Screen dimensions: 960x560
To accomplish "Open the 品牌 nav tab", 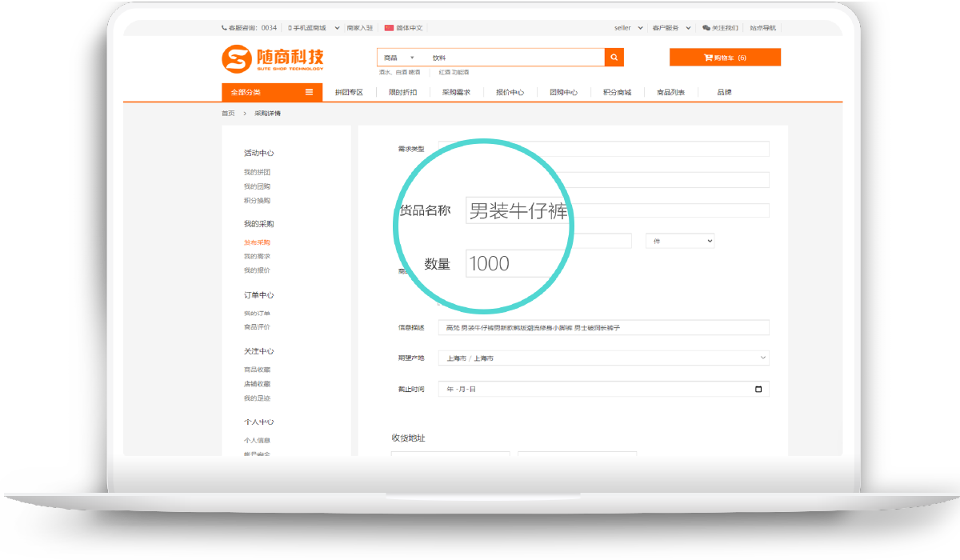I will click(x=724, y=92).
